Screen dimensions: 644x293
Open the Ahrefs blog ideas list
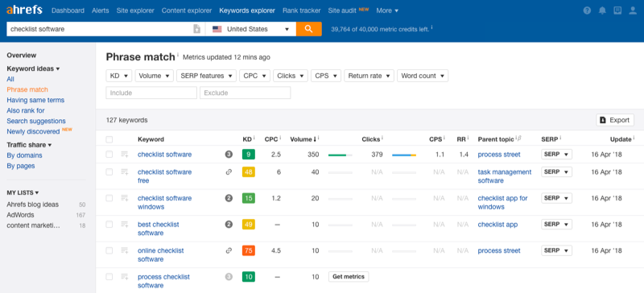(x=32, y=204)
